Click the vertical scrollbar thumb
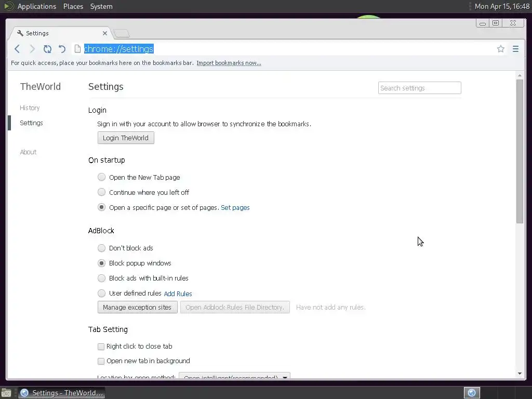Image resolution: width=532 pixels, height=399 pixels. pyautogui.click(x=520, y=151)
